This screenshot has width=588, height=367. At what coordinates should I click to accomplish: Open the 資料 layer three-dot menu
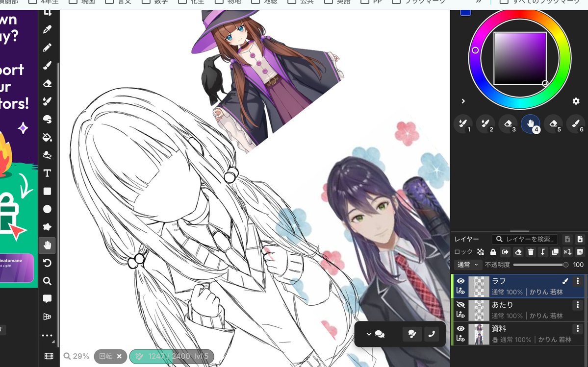click(578, 329)
